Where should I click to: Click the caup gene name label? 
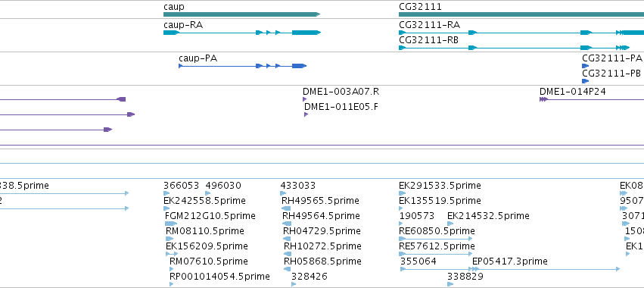coord(174,8)
